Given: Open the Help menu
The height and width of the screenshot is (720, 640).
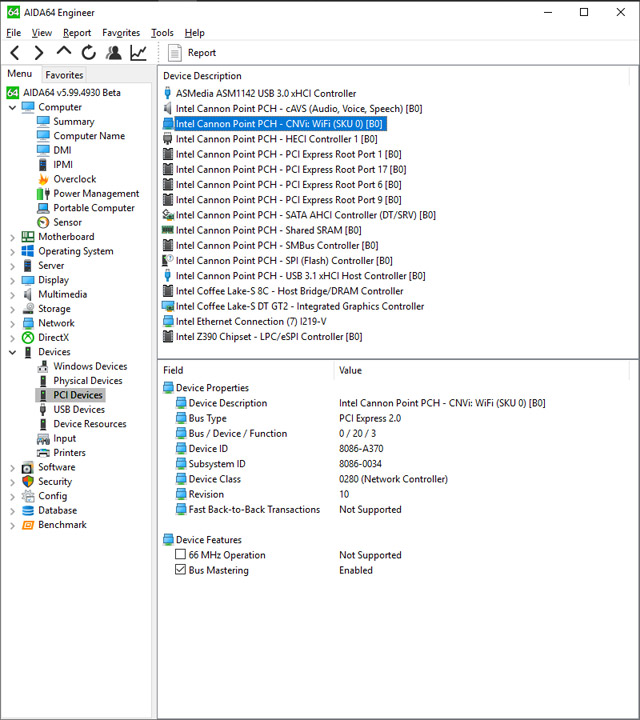Looking at the screenshot, I should 194,33.
